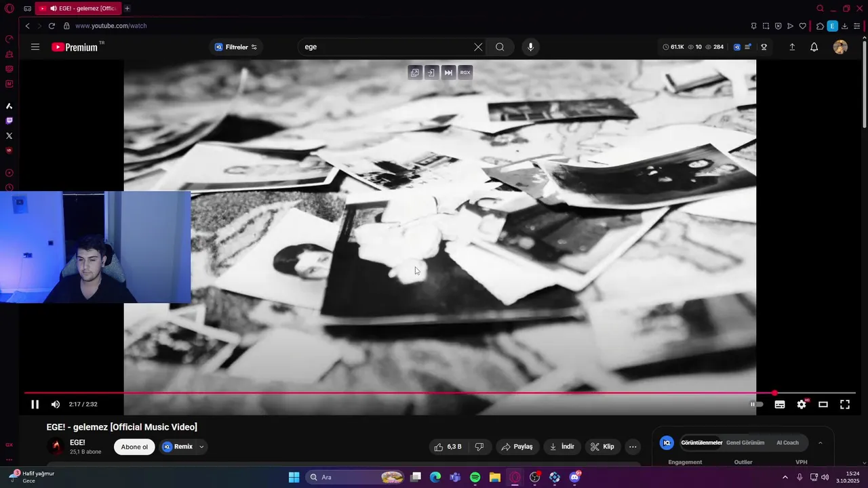Open Opera easy setup sliders icon
868x488 pixels.
[x=857, y=26]
